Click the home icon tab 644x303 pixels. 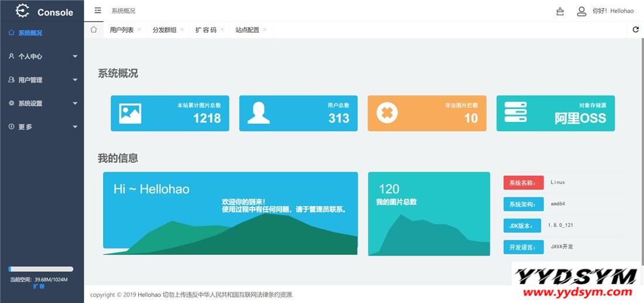click(x=94, y=30)
